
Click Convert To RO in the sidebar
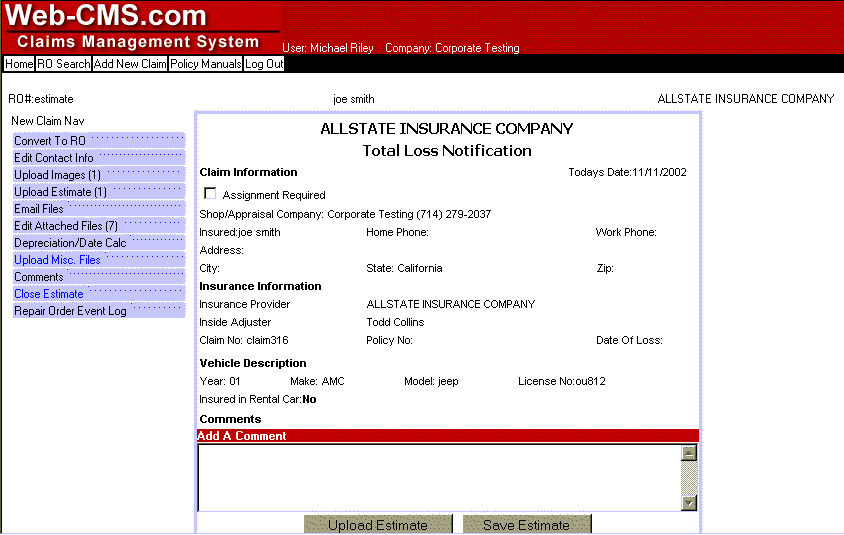point(50,141)
